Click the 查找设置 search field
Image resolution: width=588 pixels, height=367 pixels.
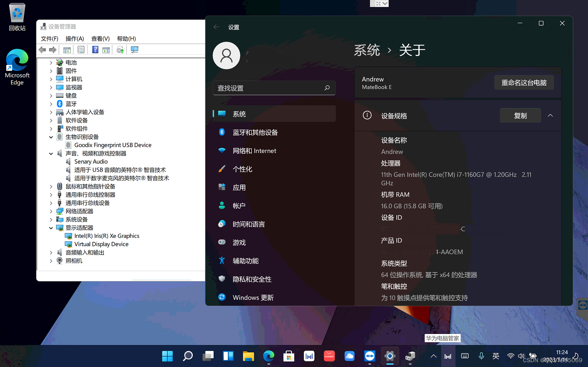274,88
